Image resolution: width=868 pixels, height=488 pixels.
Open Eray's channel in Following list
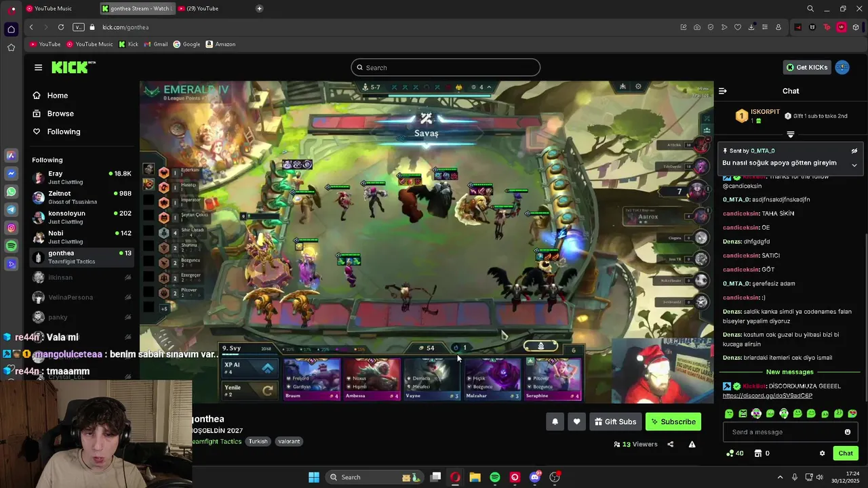point(82,178)
